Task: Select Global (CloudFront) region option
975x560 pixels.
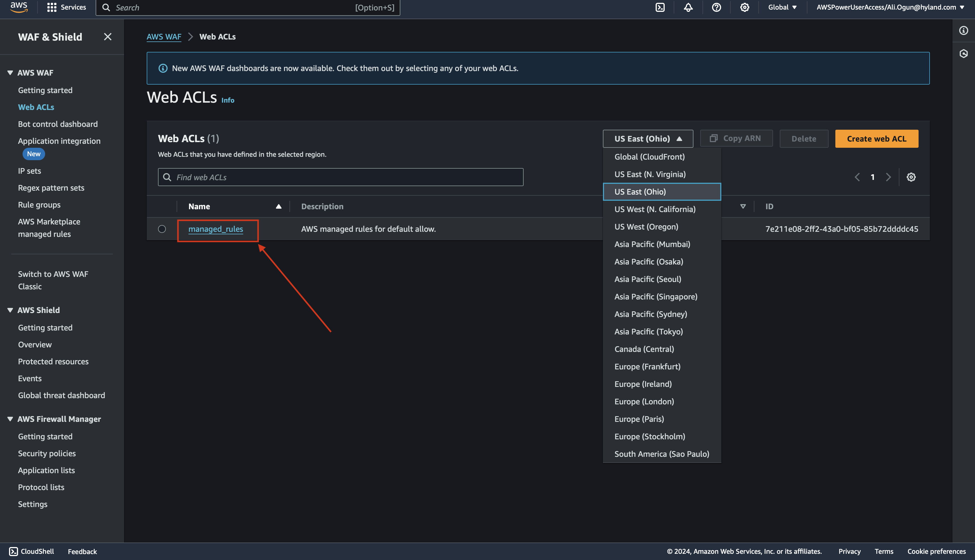Action: click(649, 156)
